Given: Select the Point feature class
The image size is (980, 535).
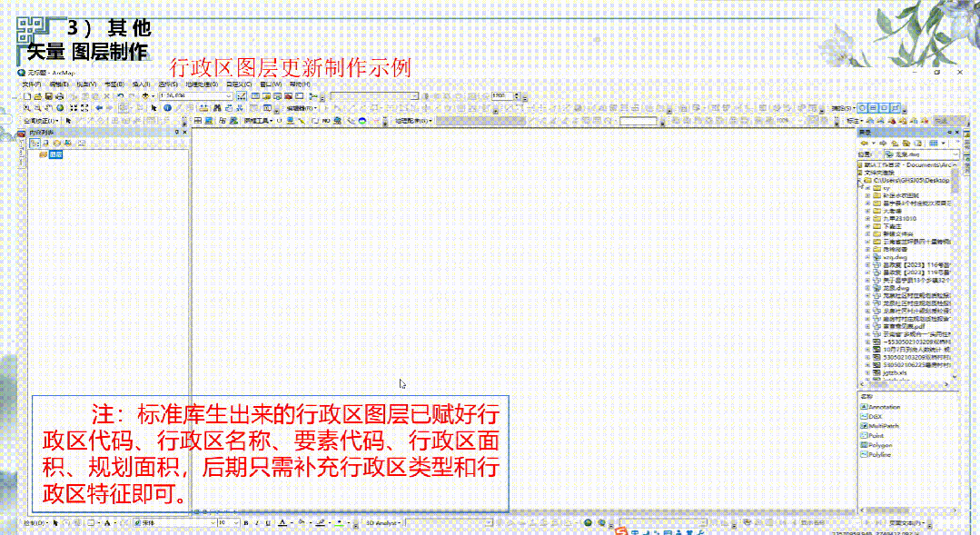Looking at the screenshot, I should [x=876, y=436].
